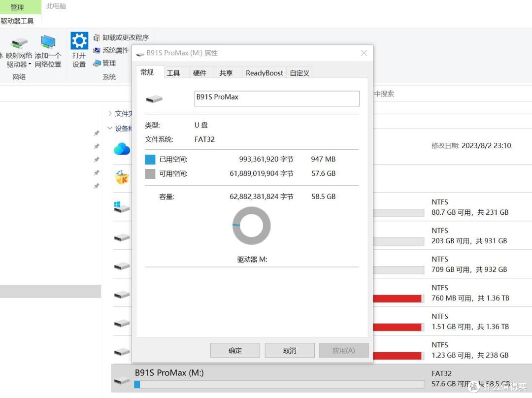
Task: Click red usage bar of 1.51 GB free drive
Action: click(399, 327)
